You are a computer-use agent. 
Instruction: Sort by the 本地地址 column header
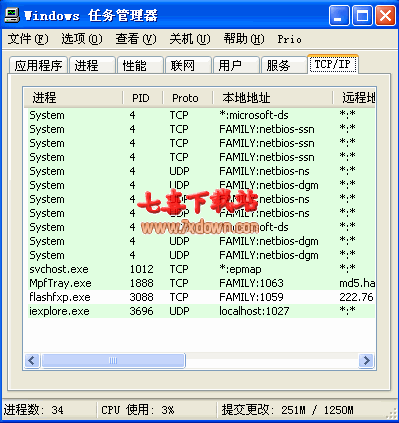click(273, 98)
